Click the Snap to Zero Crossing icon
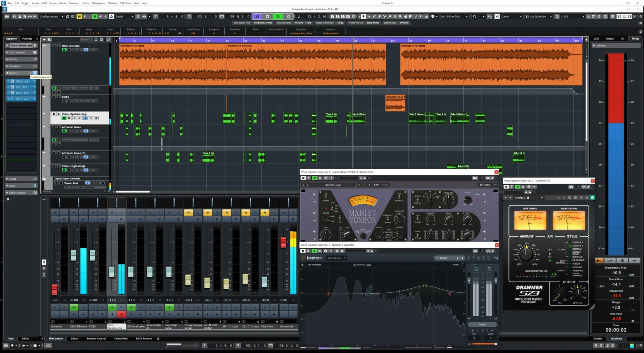The height and width of the screenshot is (353, 644). pos(490,16)
